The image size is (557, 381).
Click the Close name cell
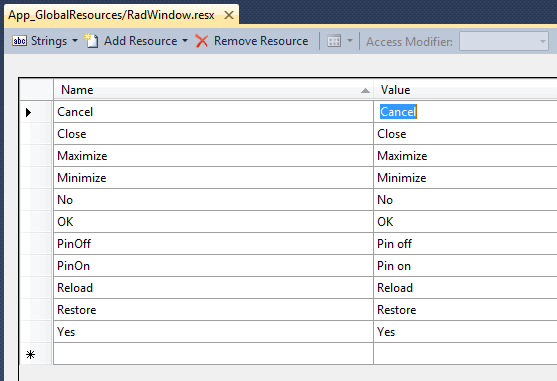click(x=213, y=134)
